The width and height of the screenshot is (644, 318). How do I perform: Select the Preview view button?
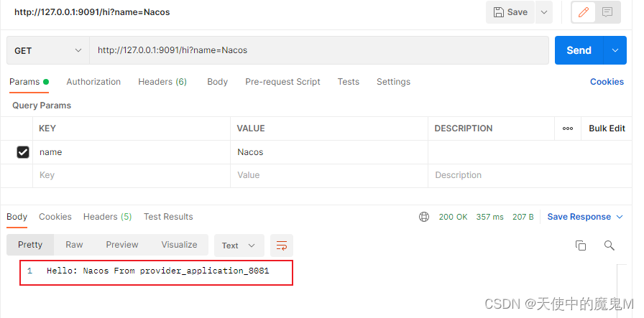point(122,245)
